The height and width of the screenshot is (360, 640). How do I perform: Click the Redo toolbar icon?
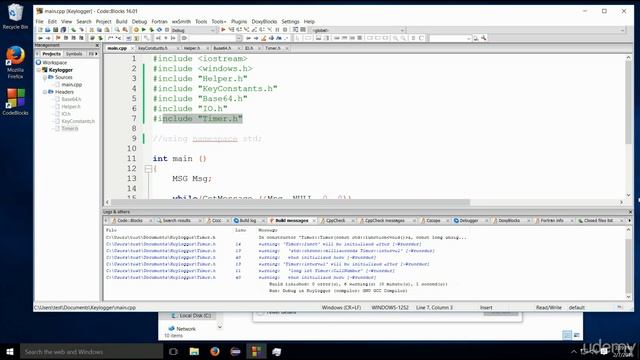81,30
